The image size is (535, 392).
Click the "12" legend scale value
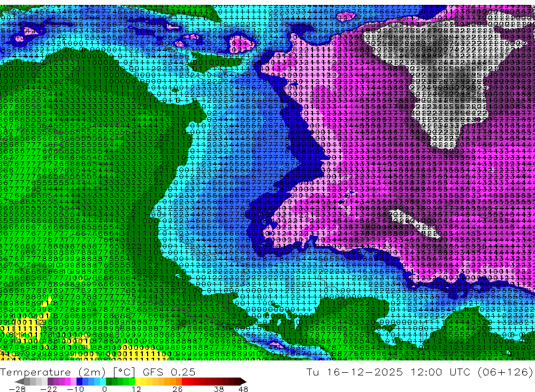click(x=136, y=389)
